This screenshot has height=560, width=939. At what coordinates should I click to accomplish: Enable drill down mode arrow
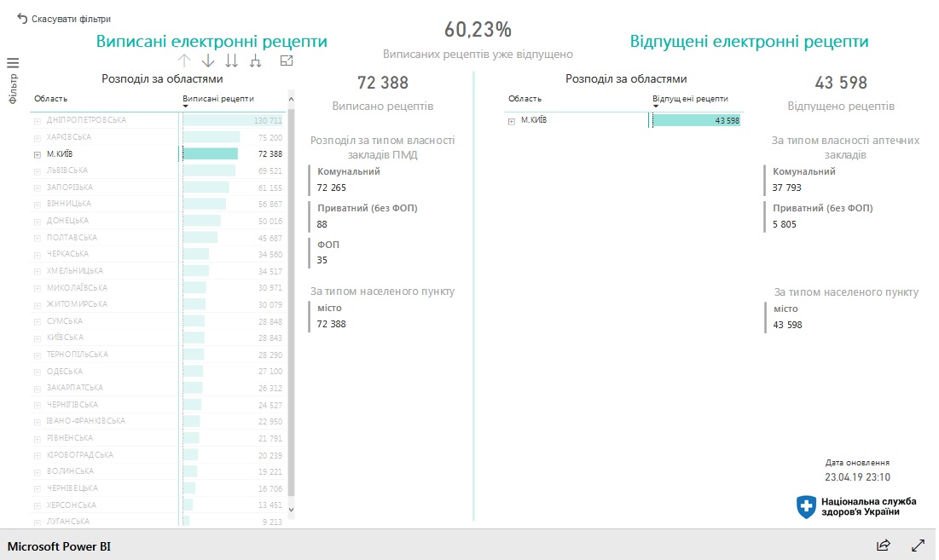(x=208, y=61)
